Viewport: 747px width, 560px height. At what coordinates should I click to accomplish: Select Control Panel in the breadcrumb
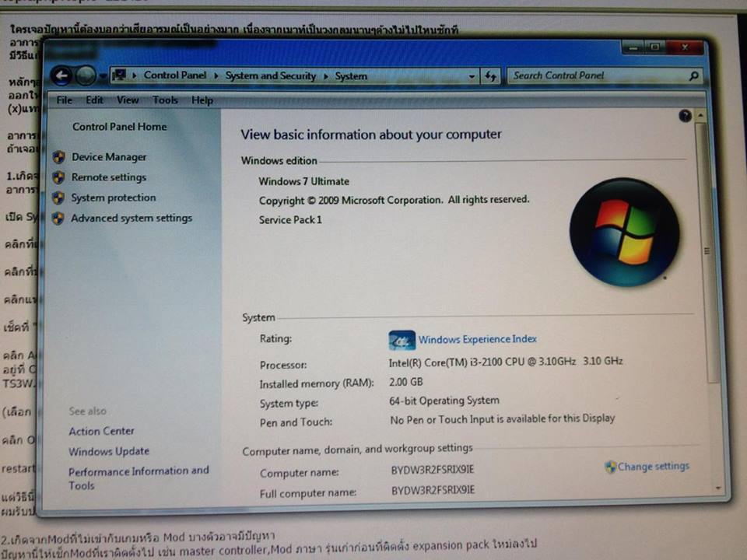[x=175, y=75]
